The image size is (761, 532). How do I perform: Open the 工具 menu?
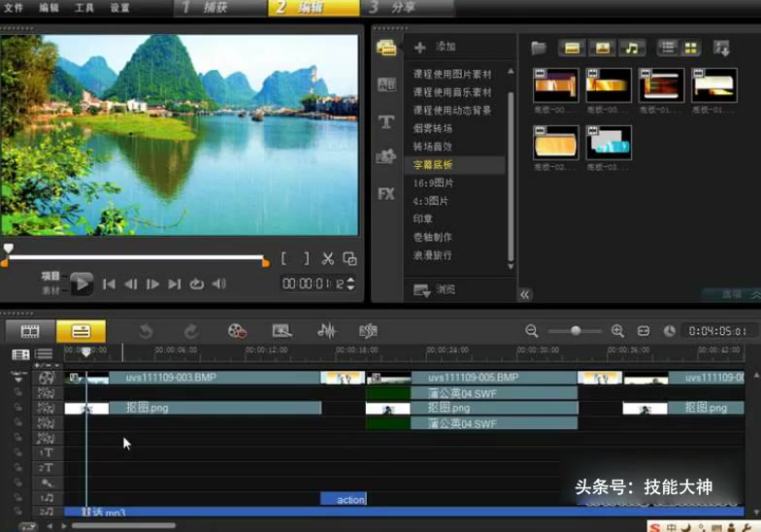pos(83,8)
